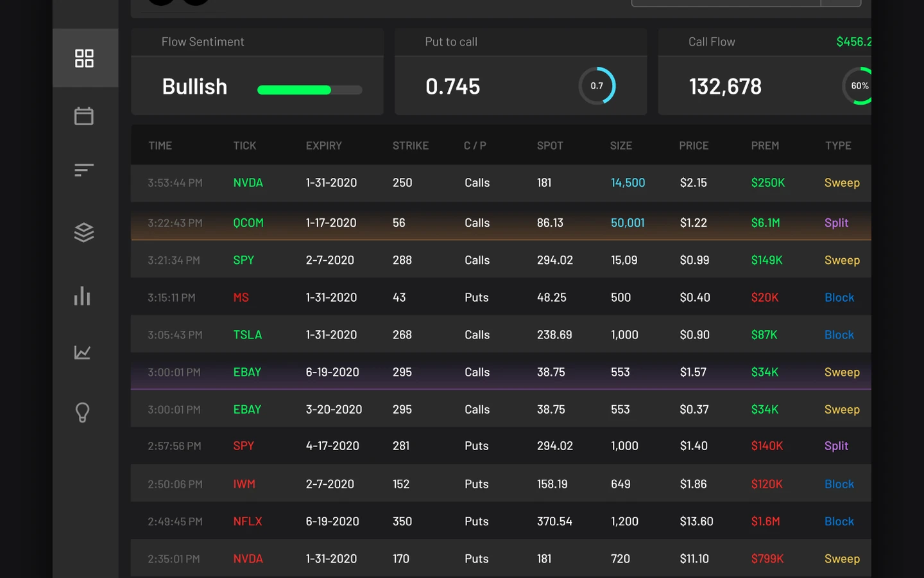Click Split type in QCOM row

(836, 223)
